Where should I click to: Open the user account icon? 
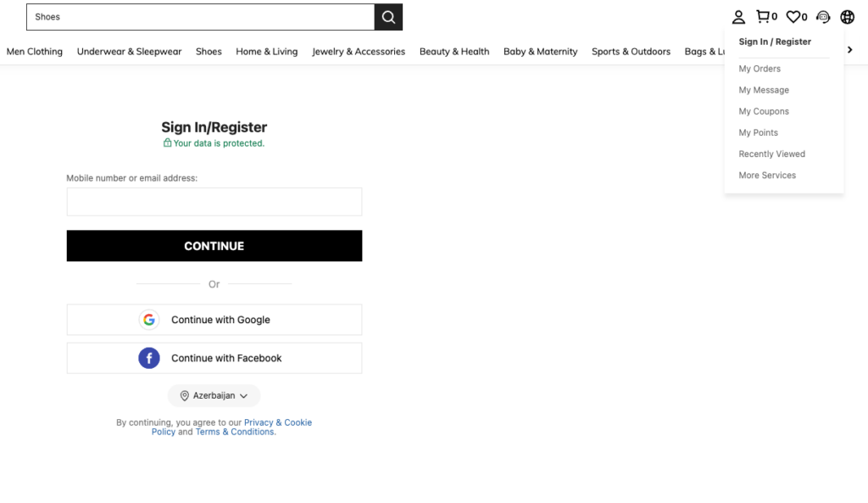click(x=738, y=17)
